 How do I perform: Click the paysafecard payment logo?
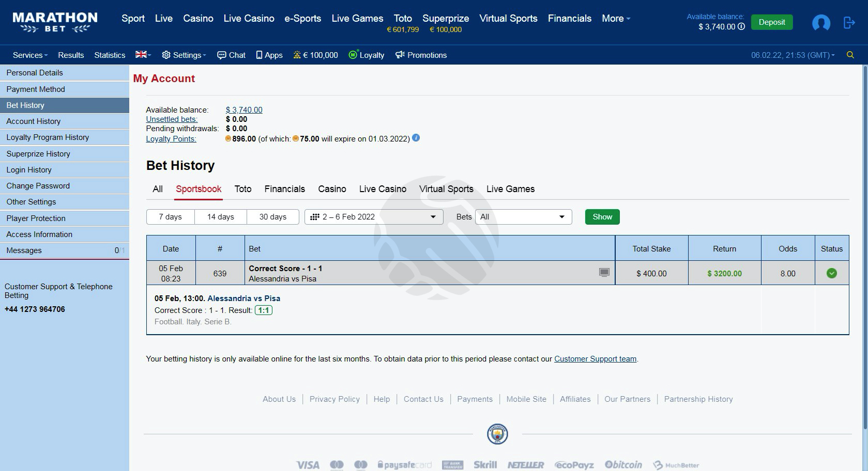click(x=405, y=465)
